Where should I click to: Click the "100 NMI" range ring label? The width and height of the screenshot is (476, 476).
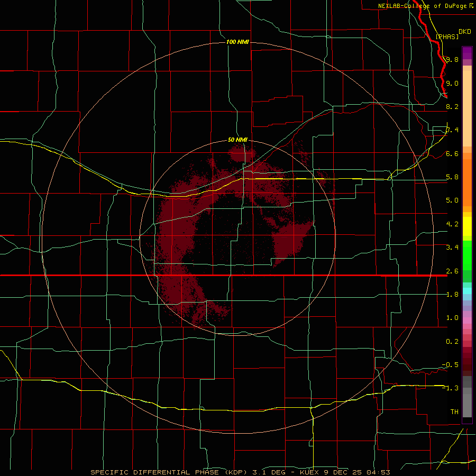(237, 42)
